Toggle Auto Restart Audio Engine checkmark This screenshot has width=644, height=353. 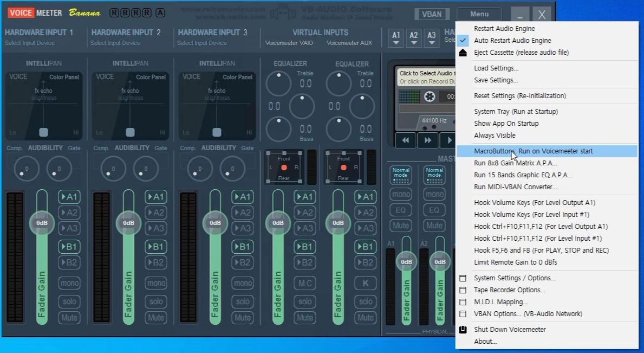click(463, 41)
